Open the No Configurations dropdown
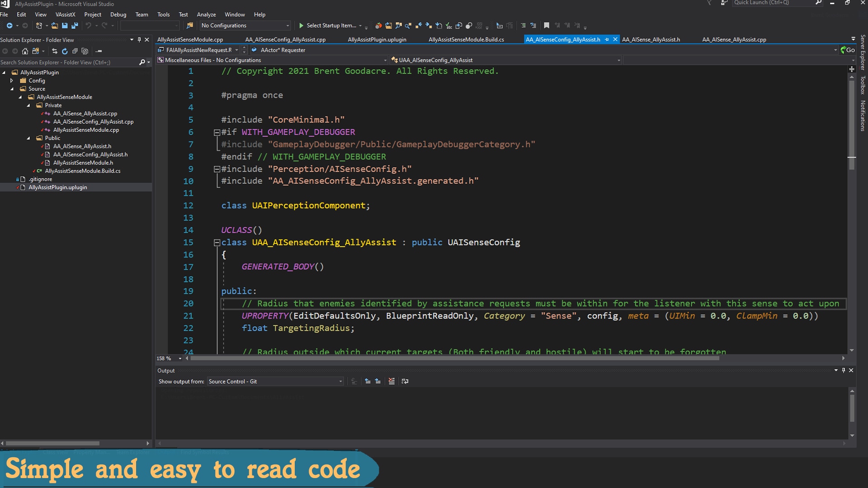This screenshot has width=868, height=488. [x=288, y=26]
